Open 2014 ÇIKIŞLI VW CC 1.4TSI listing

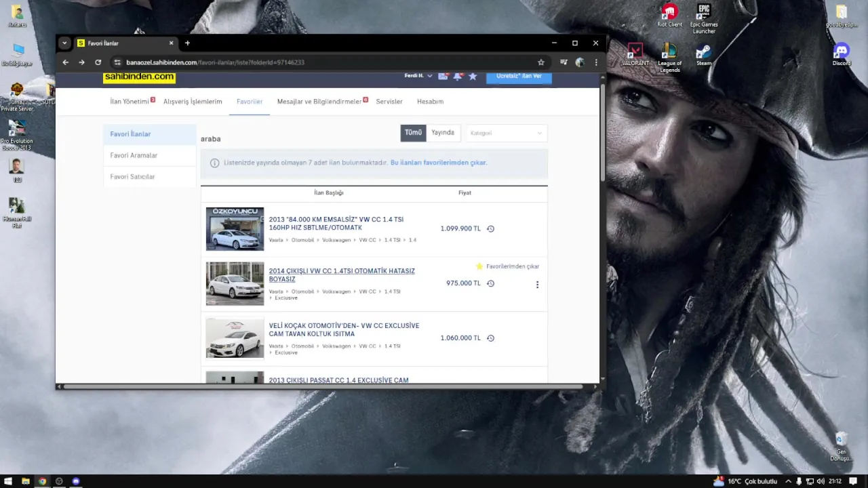pyautogui.click(x=342, y=274)
